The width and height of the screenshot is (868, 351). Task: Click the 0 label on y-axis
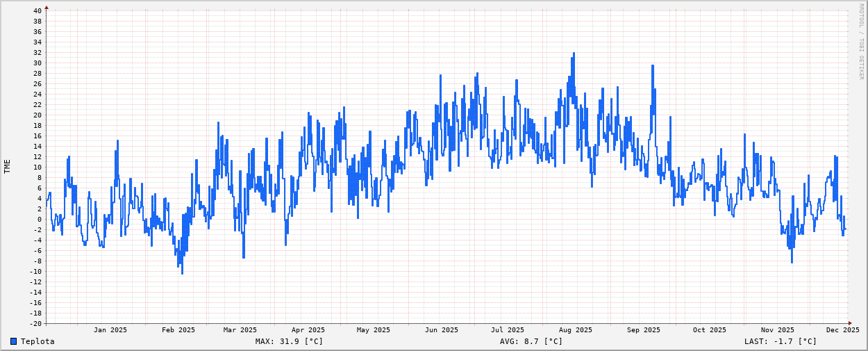(40, 220)
